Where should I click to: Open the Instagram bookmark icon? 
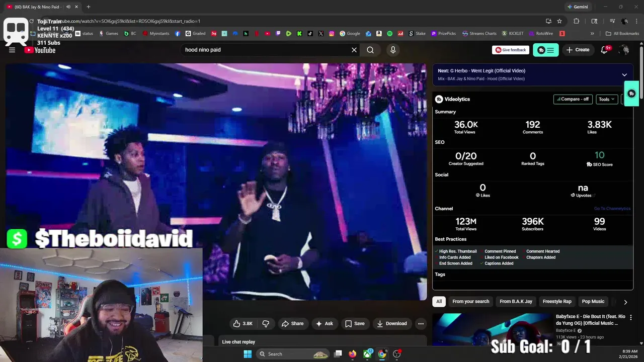332,34
